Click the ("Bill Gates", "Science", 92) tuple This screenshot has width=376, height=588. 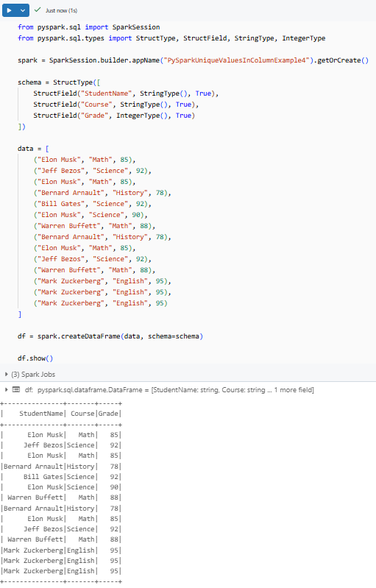[x=92, y=204]
